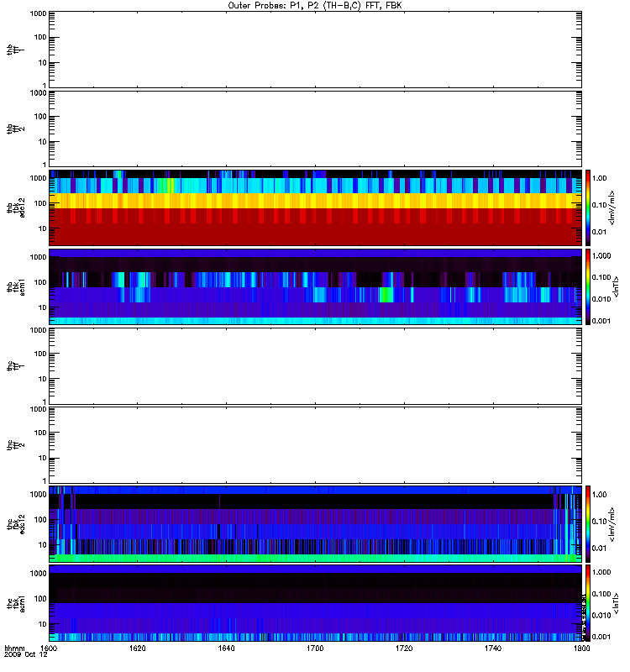Click the "thb fbk scm1" y-axis title
This screenshot has height=672, width=630.
coord(14,287)
